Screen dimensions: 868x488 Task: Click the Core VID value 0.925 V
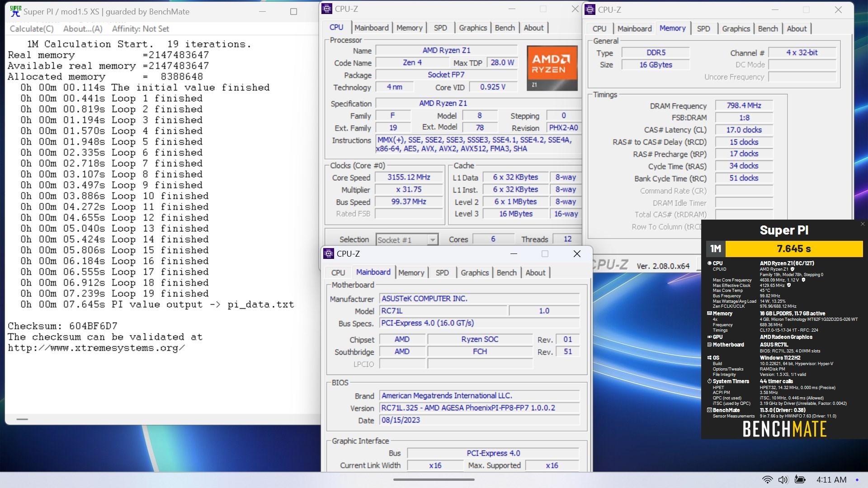(x=492, y=87)
